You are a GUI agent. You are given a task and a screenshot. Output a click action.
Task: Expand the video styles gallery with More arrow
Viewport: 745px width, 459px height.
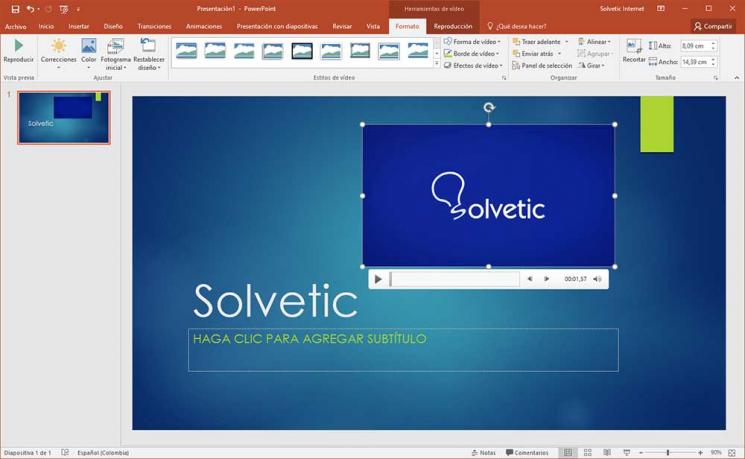coord(437,64)
